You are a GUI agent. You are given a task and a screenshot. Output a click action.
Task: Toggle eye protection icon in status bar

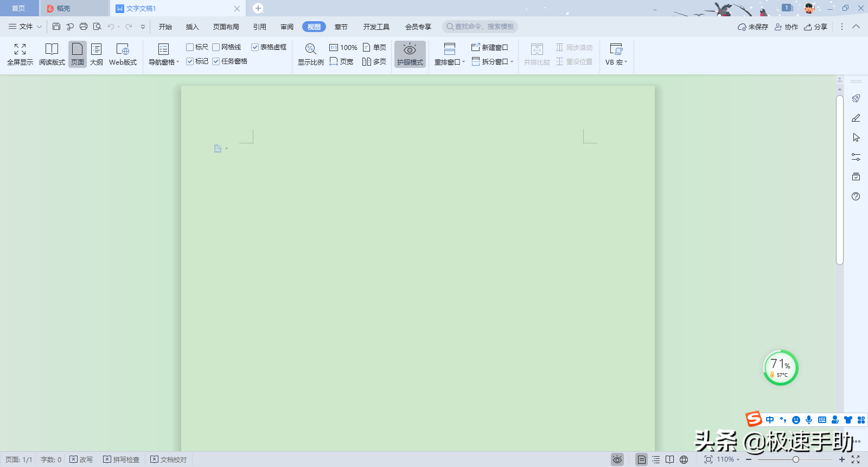617,459
